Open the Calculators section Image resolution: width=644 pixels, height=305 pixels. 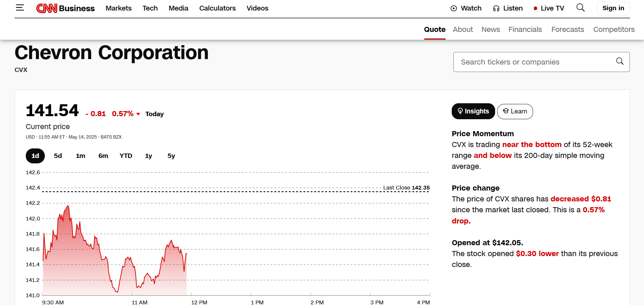(217, 8)
